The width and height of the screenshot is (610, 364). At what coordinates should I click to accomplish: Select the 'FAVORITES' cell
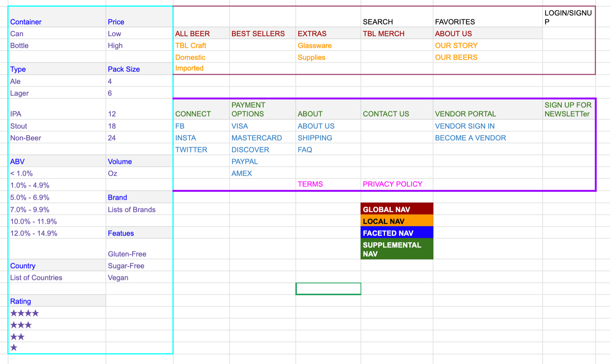[488, 17]
